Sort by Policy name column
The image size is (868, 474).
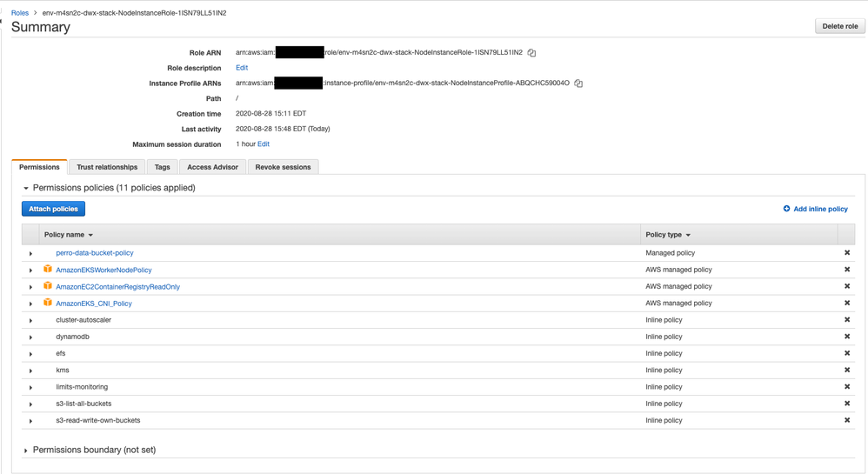coord(69,235)
